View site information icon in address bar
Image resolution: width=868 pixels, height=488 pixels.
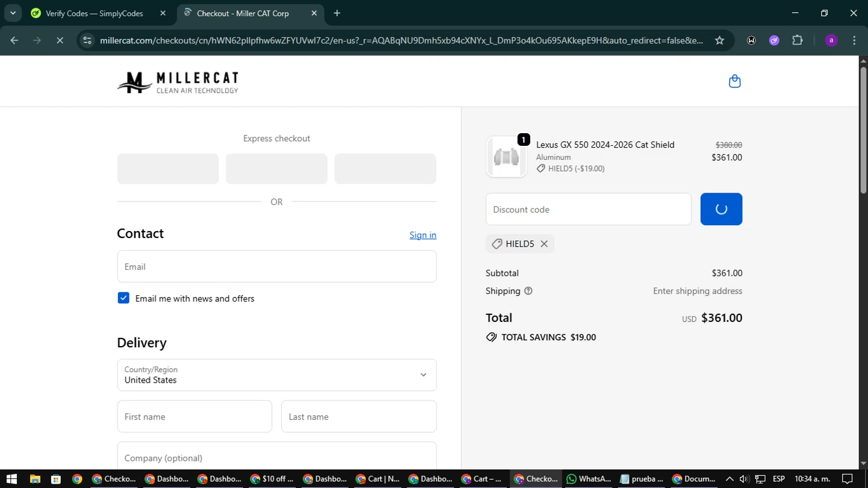point(87,41)
